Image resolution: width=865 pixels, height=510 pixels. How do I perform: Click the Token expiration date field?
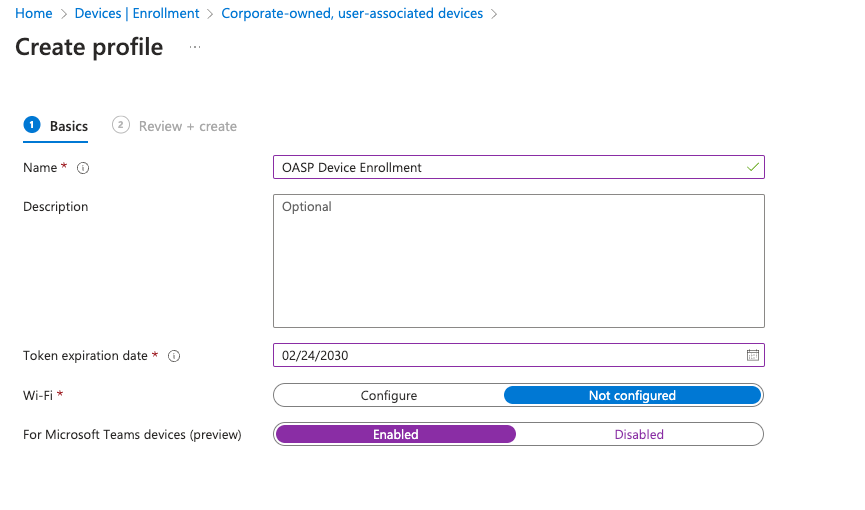(x=505, y=355)
